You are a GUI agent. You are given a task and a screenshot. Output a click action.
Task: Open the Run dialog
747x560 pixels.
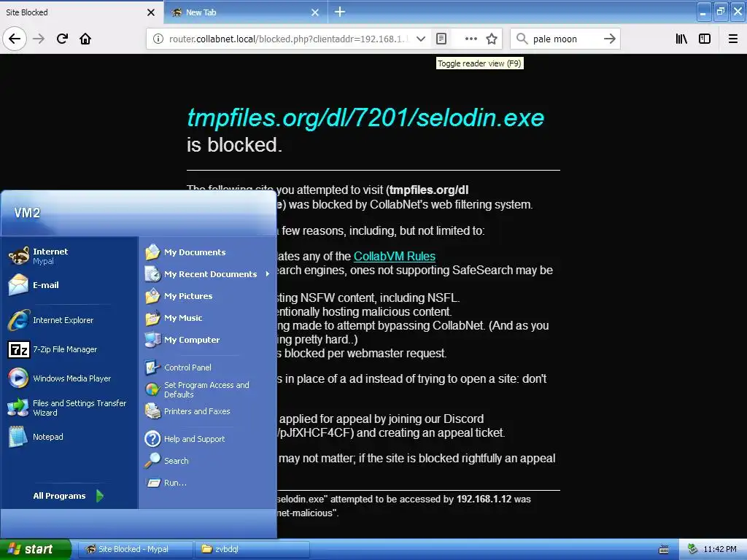[208, 483]
